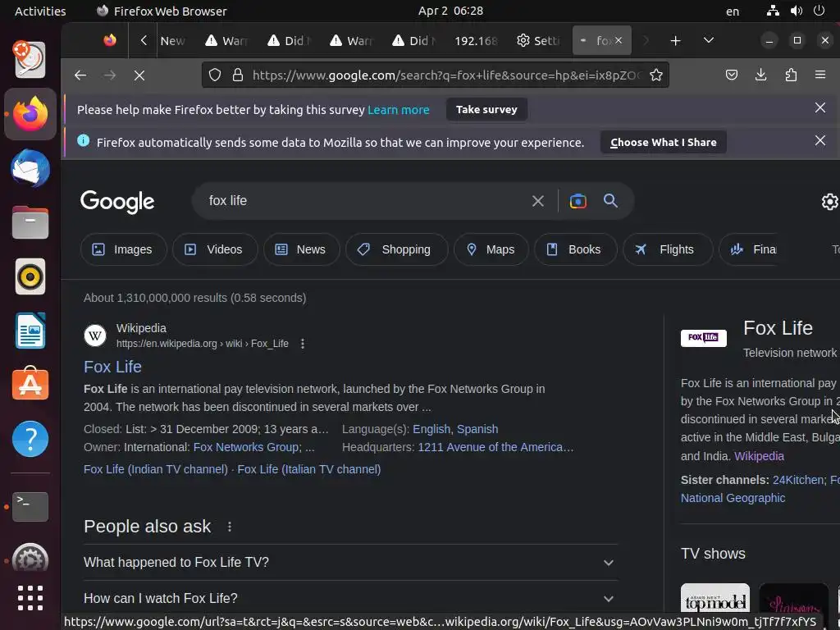The width and height of the screenshot is (840, 630).
Task: Expand What happened to Fox Life TV?
Action: (351, 563)
